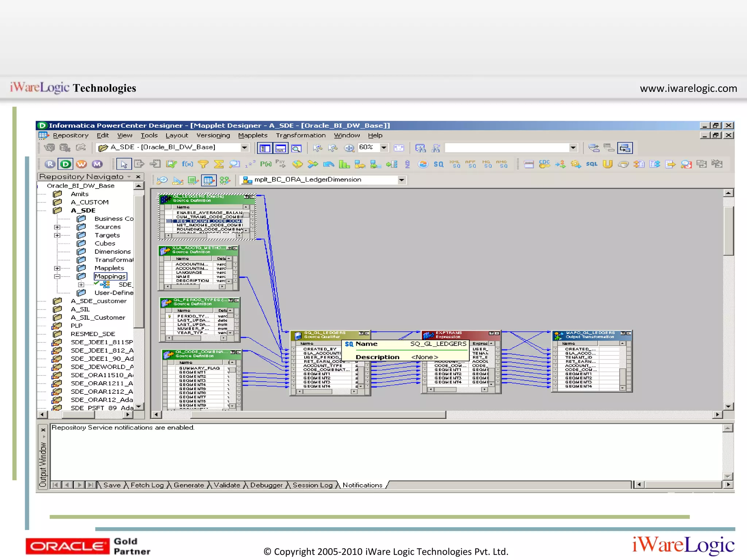Viewport: 747px width, 560px height.
Task: Open the Layout menu
Action: [x=177, y=135]
